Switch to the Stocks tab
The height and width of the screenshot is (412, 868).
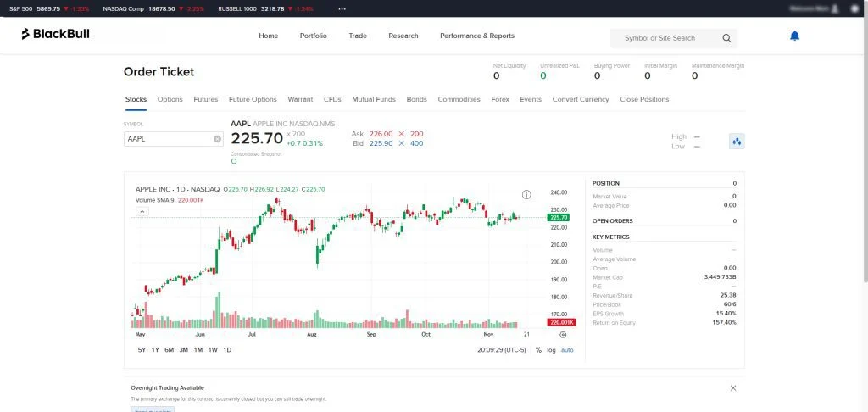click(136, 100)
